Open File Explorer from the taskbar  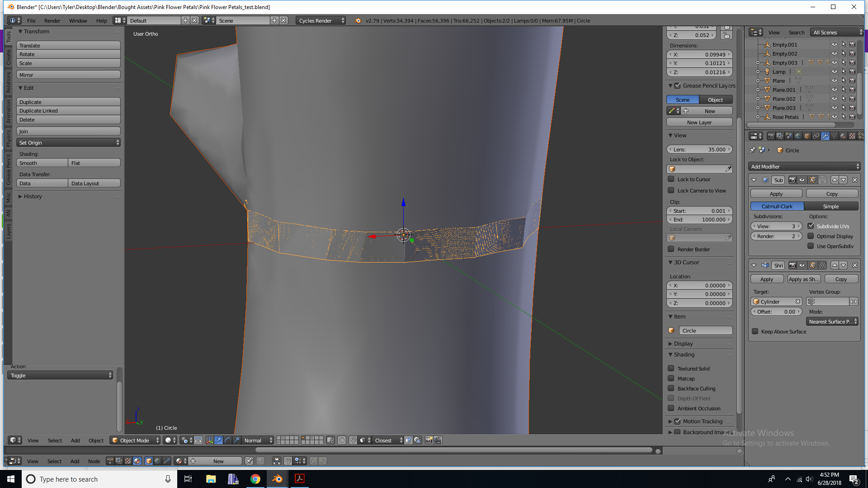click(x=211, y=479)
